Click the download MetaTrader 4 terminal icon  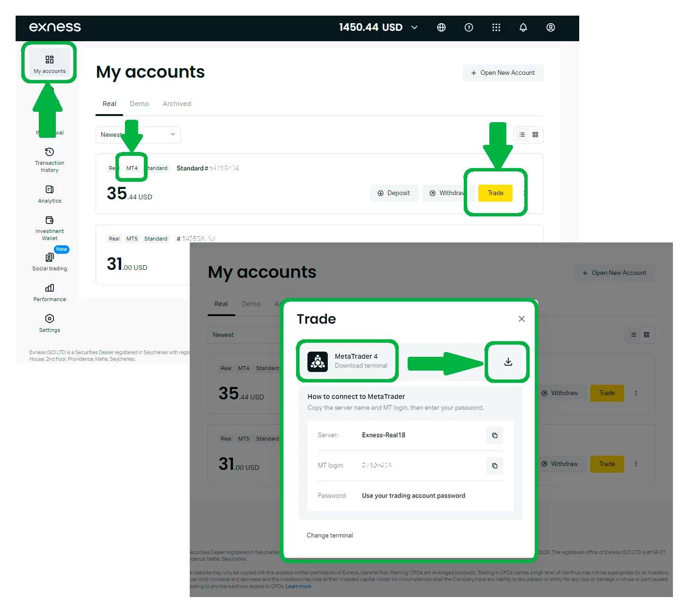pos(508,362)
